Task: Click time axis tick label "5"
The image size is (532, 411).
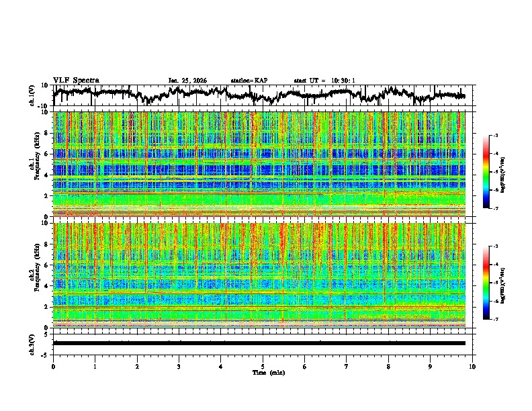Action: pos(263,367)
